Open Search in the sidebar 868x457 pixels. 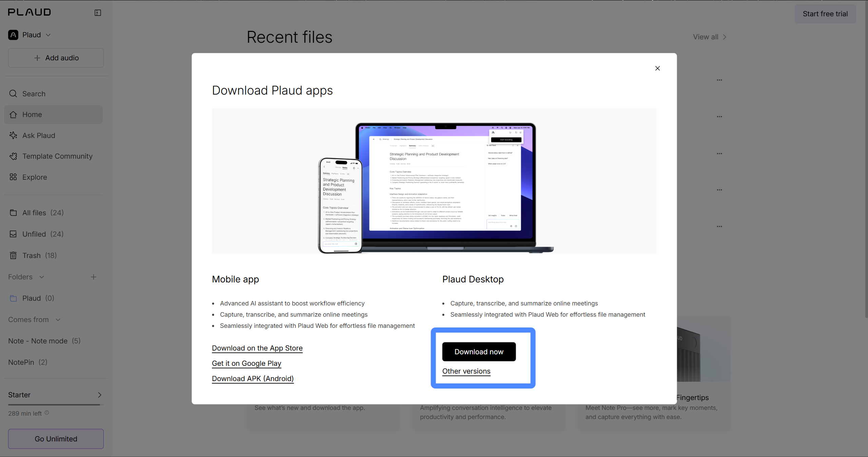pos(53,94)
